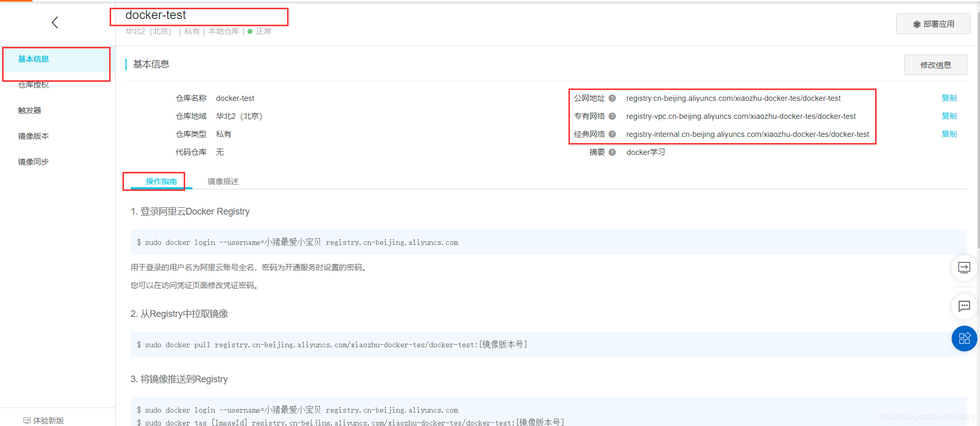Click the registry-vpc address text

(x=741, y=116)
